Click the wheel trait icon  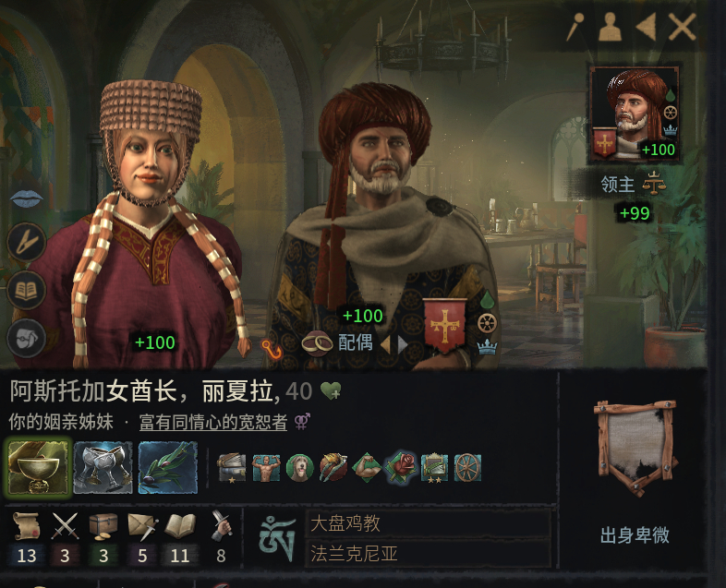coord(467,467)
